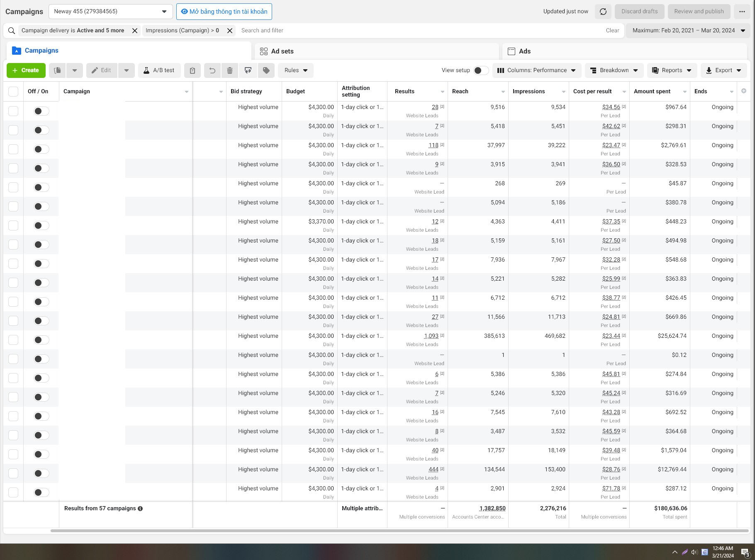This screenshot has height=560, width=755.
Task: Click Review and publish button
Action: click(x=699, y=12)
